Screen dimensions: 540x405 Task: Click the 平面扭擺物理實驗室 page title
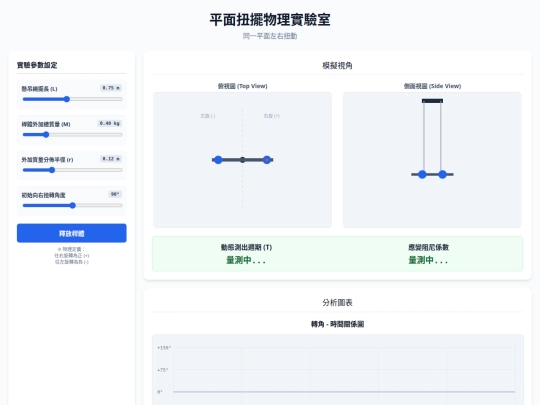pyautogui.click(x=270, y=20)
